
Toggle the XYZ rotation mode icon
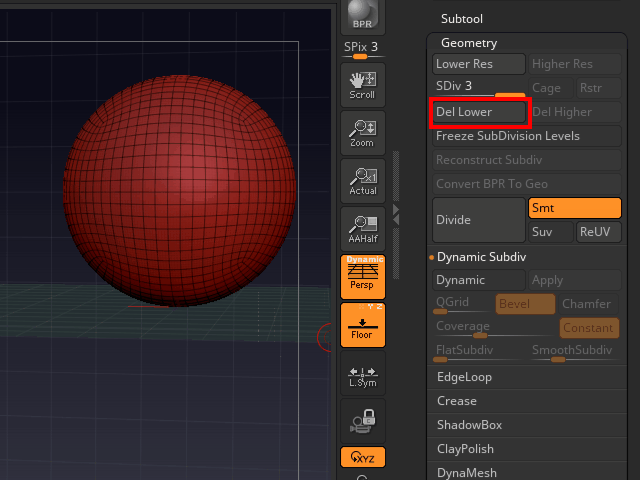[362, 457]
